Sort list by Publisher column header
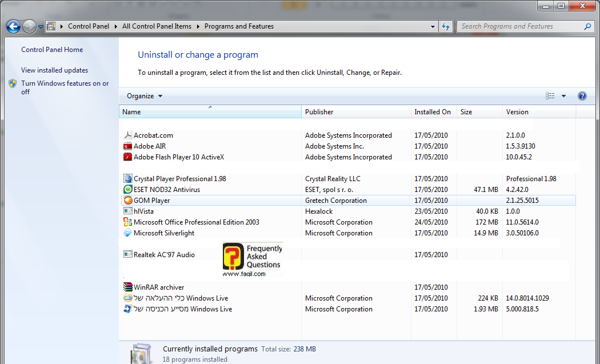Image resolution: width=600 pixels, height=364 pixels. [319, 112]
